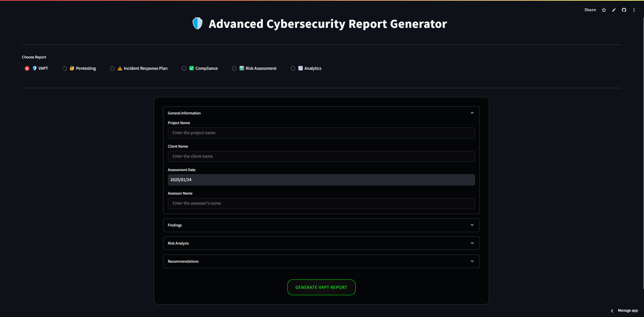This screenshot has height=317, width=644.
Task: Click the star favorite icon
Action: 604,10
